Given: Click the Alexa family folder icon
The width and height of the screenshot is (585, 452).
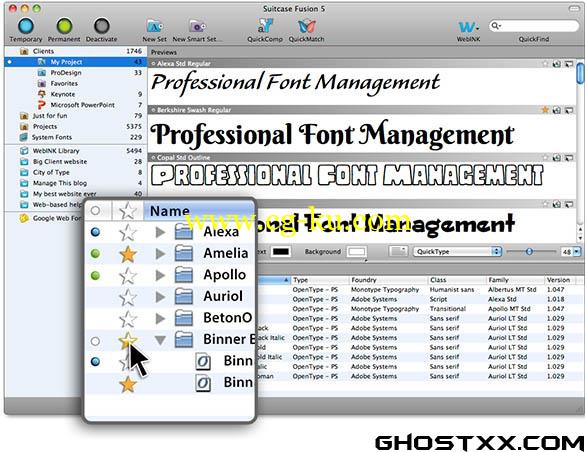Looking at the screenshot, I should pos(184,232).
